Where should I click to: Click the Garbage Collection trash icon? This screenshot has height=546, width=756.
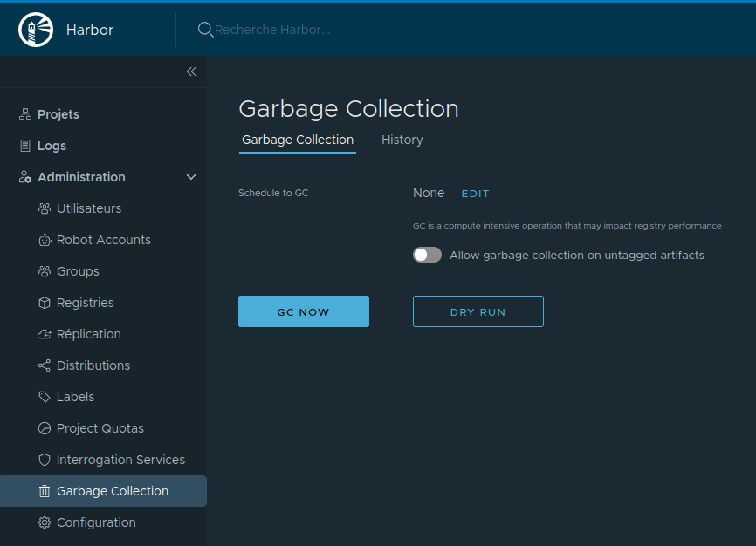click(x=45, y=491)
